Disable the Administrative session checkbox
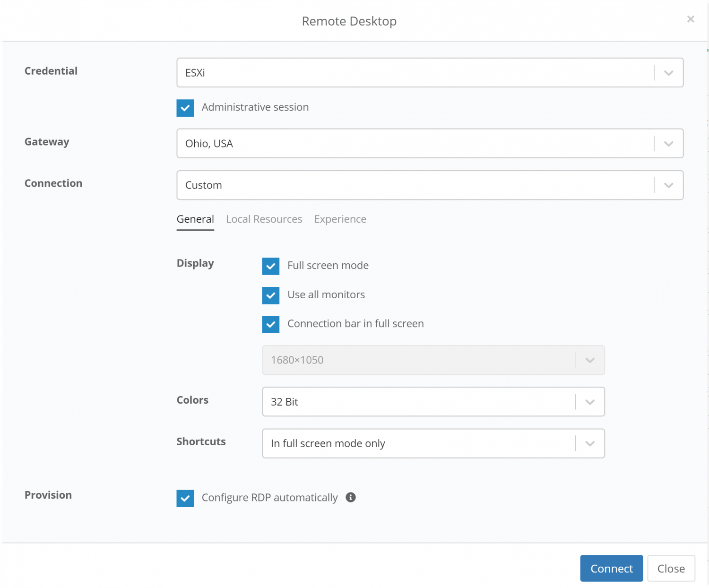The image size is (709, 588). (x=185, y=108)
